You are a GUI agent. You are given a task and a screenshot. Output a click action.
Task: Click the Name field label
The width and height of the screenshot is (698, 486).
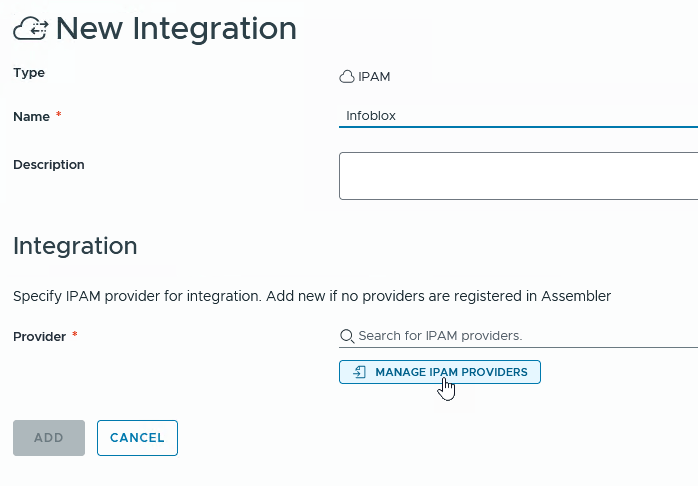pyautogui.click(x=31, y=117)
